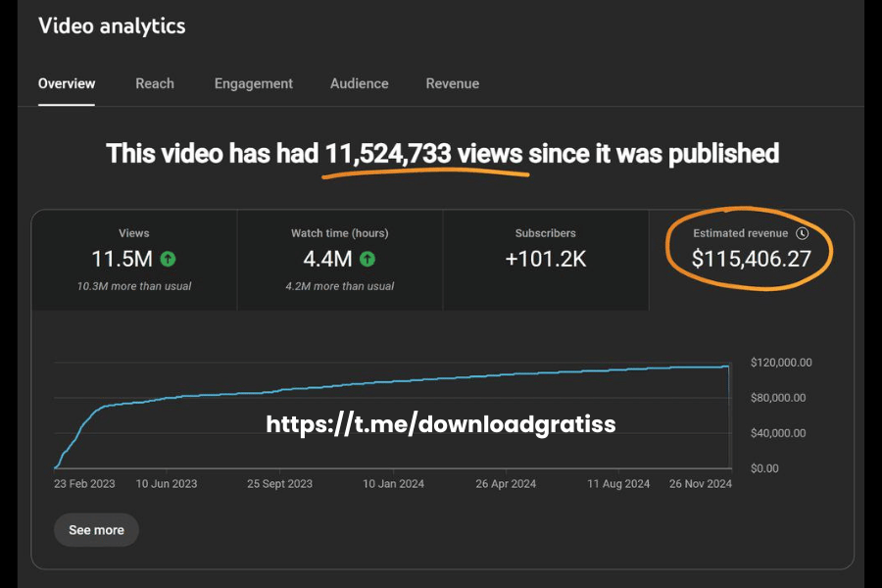Select the Audience tab
The height and width of the screenshot is (588, 882).
point(360,83)
